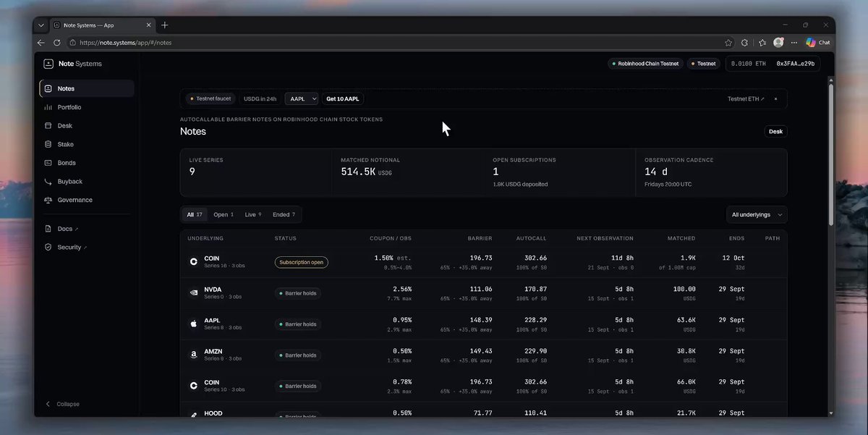Open a new browser tab
Screen dimensions: 868x435
point(165,25)
